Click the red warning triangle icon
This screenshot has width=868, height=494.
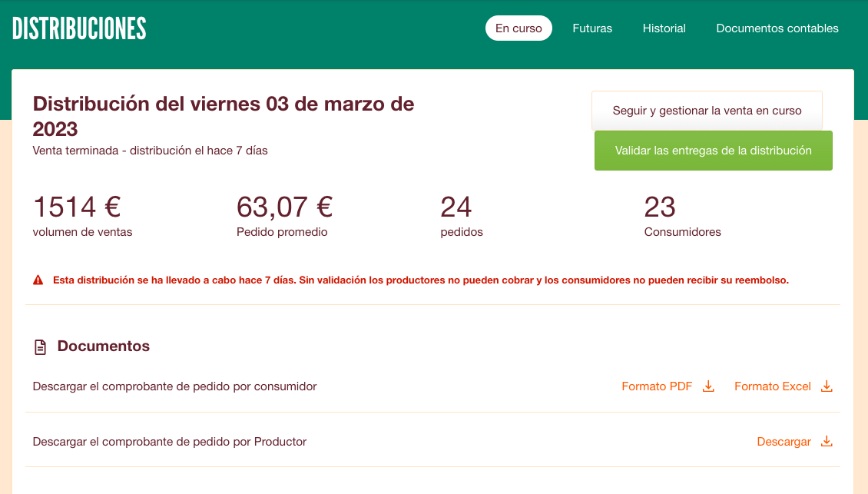tap(38, 280)
